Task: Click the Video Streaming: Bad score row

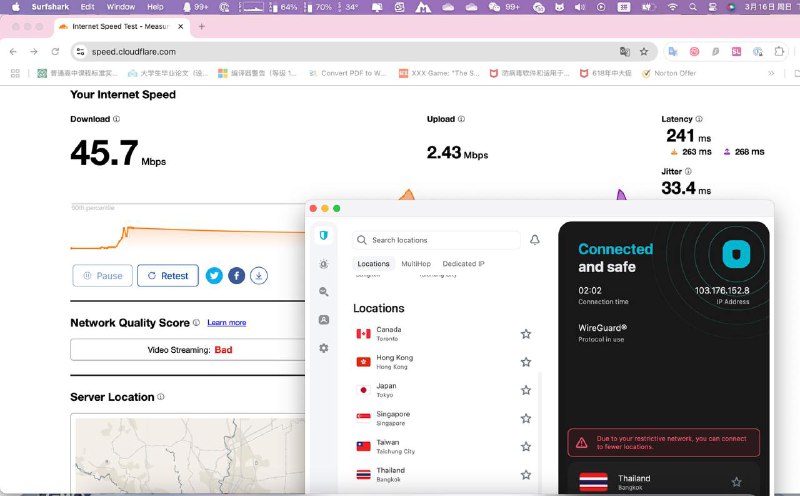Action: tap(188, 350)
